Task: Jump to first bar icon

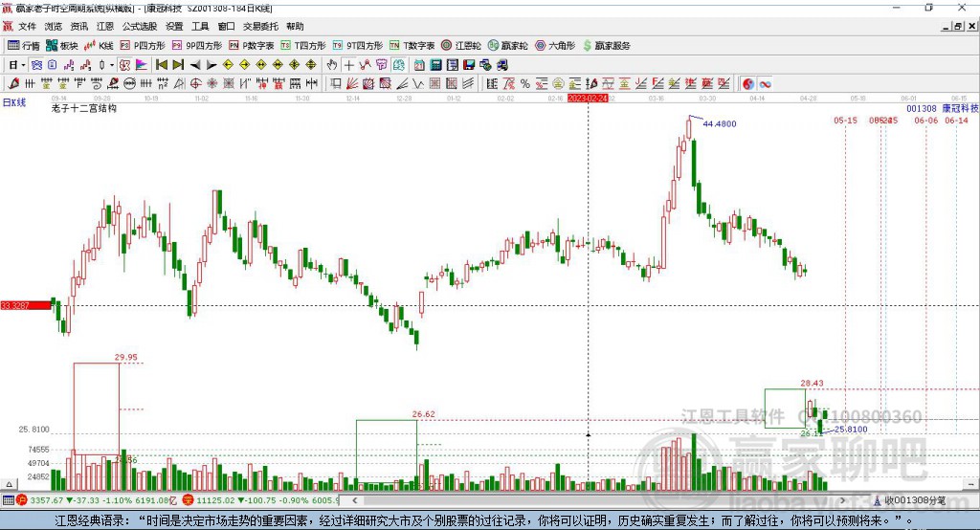Action: pos(161,65)
